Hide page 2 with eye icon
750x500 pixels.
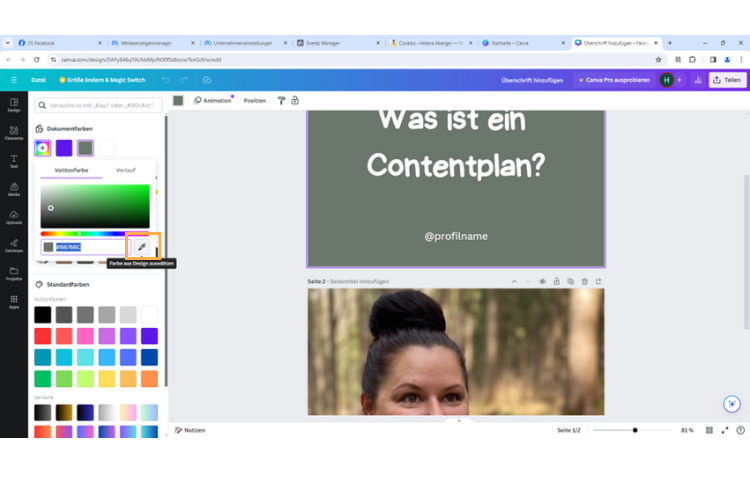click(542, 281)
